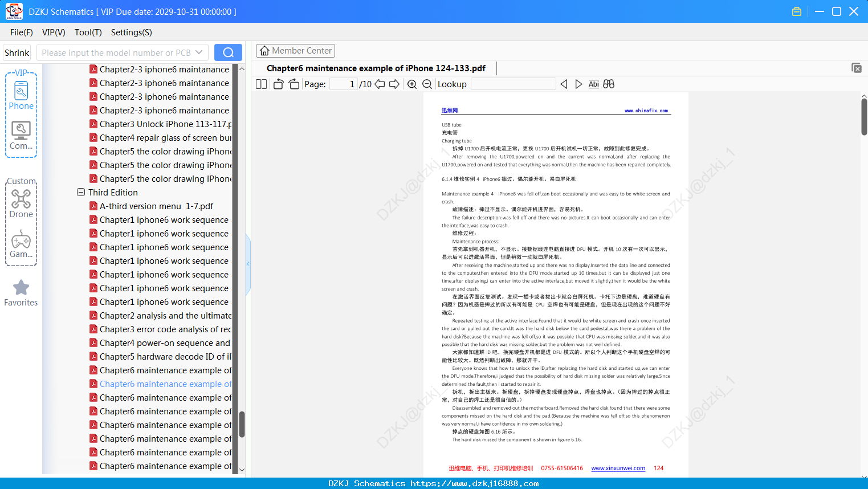868x489 pixels.
Task: Go to the previous PDF page
Action: [380, 84]
